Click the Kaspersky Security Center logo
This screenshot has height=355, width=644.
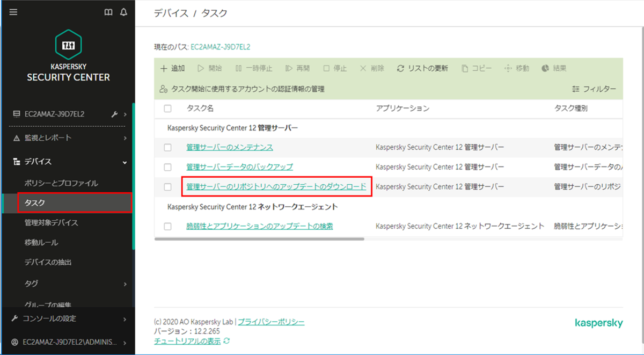coord(68,56)
